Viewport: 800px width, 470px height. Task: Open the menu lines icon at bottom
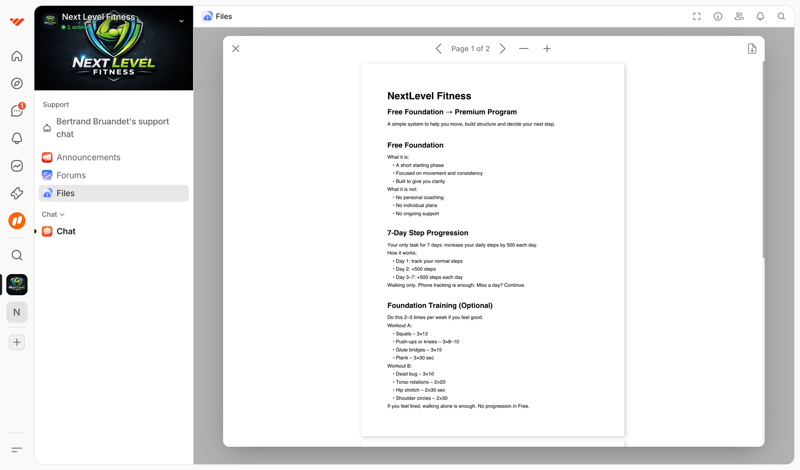(x=17, y=450)
